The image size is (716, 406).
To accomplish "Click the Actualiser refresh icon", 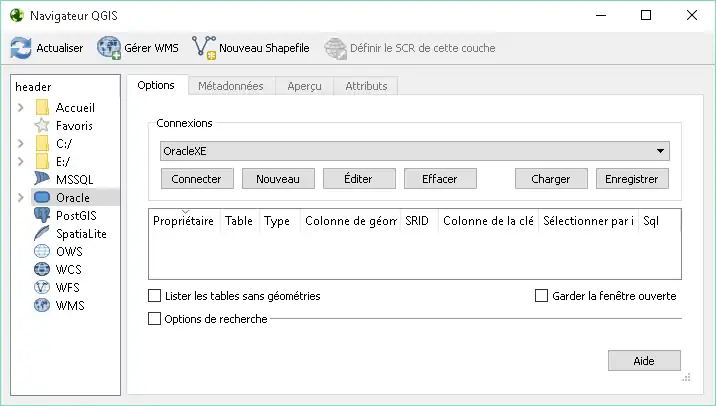I will (x=21, y=48).
